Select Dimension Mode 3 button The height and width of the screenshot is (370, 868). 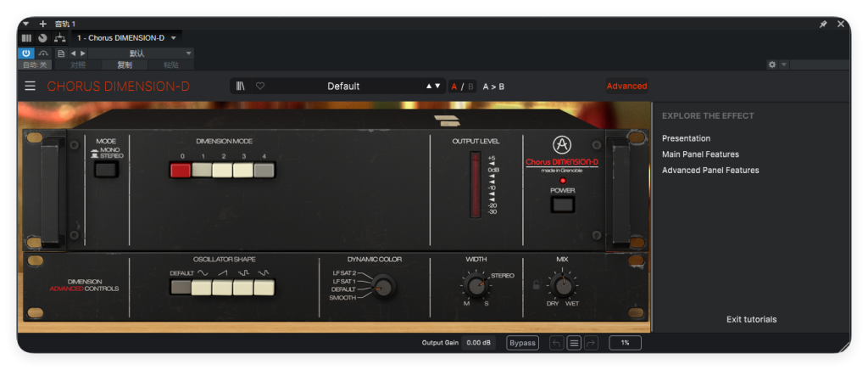click(242, 170)
